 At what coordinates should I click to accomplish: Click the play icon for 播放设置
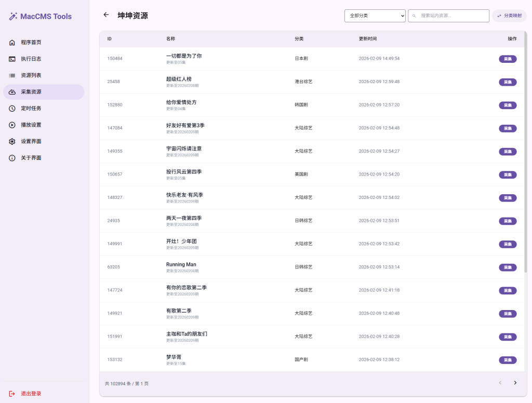coord(12,125)
